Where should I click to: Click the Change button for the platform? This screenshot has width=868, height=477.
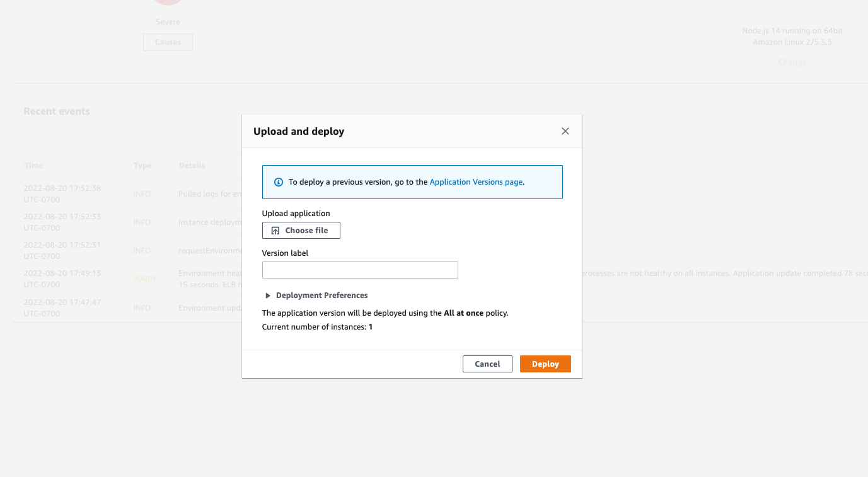792,62
